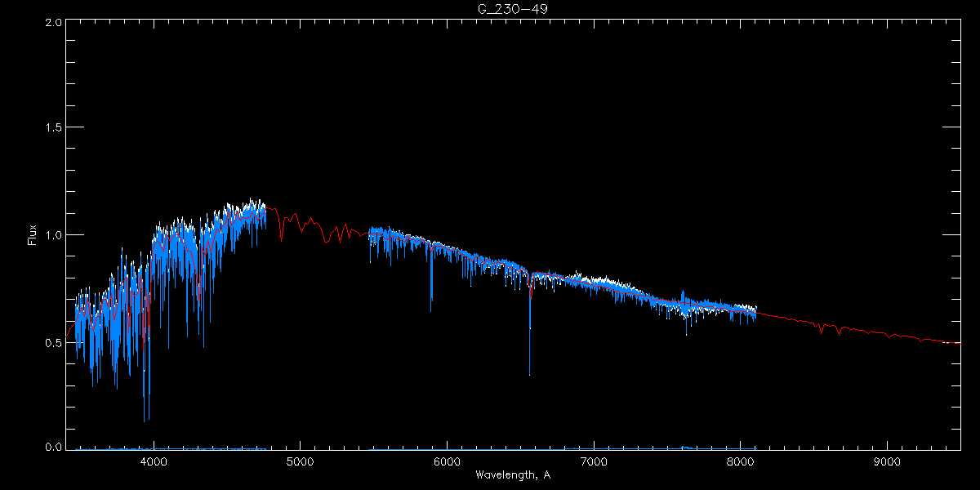Viewport: 980px width, 490px height.
Task: Click the 2.0 flux tick label
Action: click(x=53, y=22)
